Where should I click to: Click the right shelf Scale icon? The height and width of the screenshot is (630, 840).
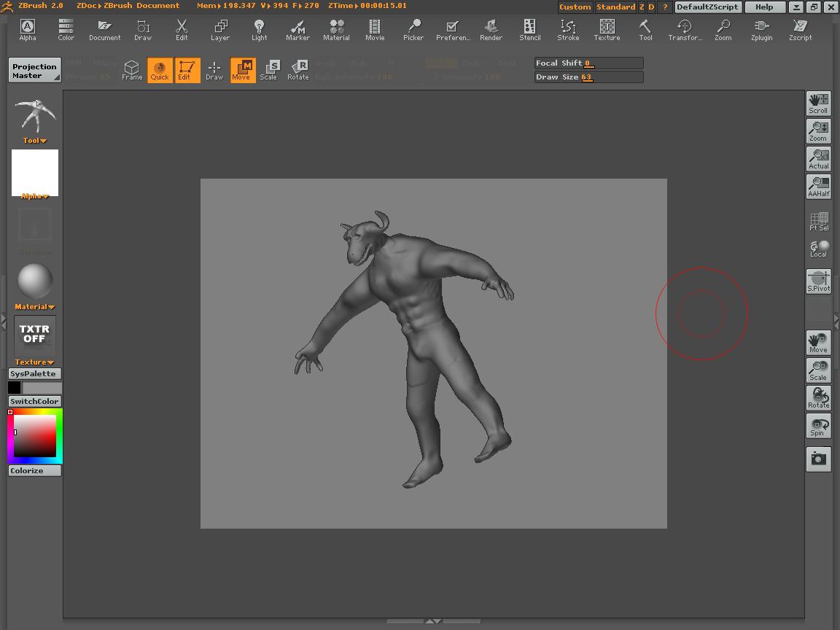818,370
